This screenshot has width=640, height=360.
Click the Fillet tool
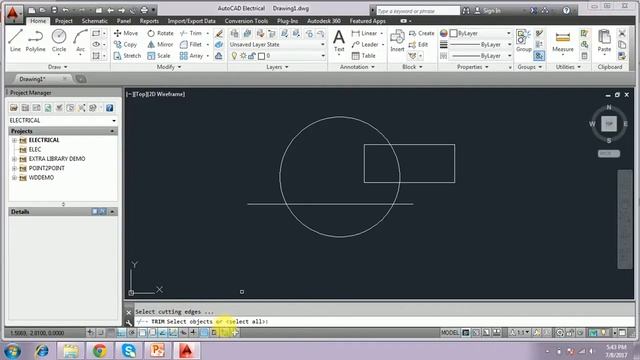pos(191,44)
